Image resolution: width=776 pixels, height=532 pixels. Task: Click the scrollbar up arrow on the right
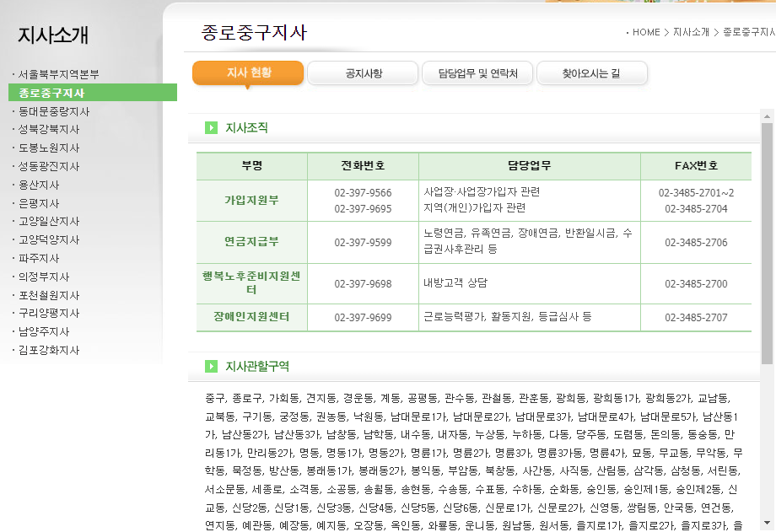tap(767, 117)
